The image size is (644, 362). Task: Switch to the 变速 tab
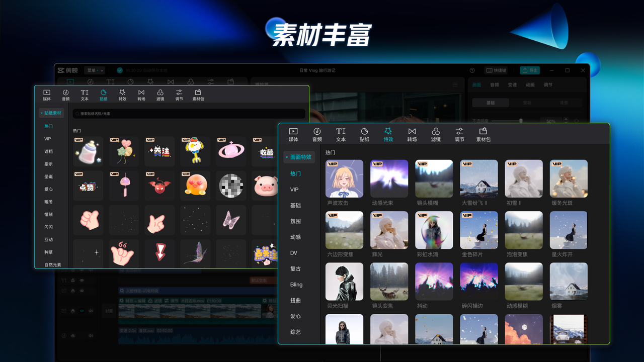(512, 84)
